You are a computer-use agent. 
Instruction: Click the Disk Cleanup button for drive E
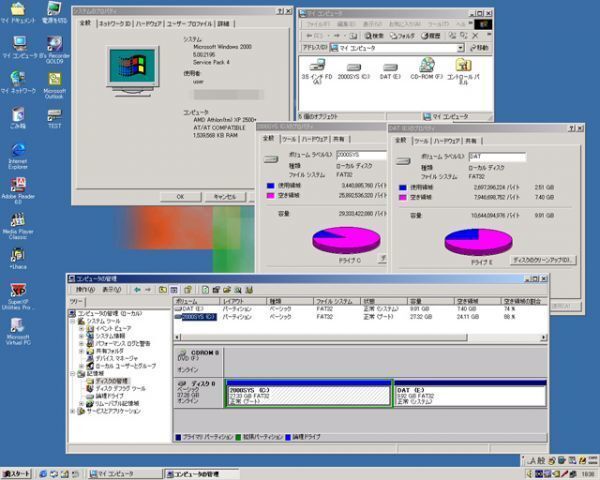(544, 259)
